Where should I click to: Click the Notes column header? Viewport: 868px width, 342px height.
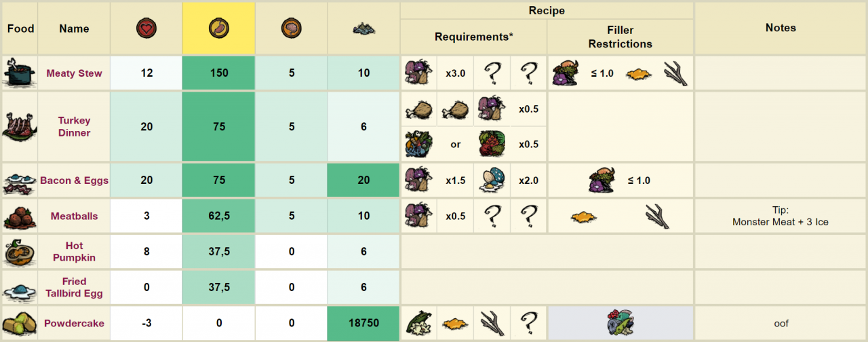coord(781,28)
